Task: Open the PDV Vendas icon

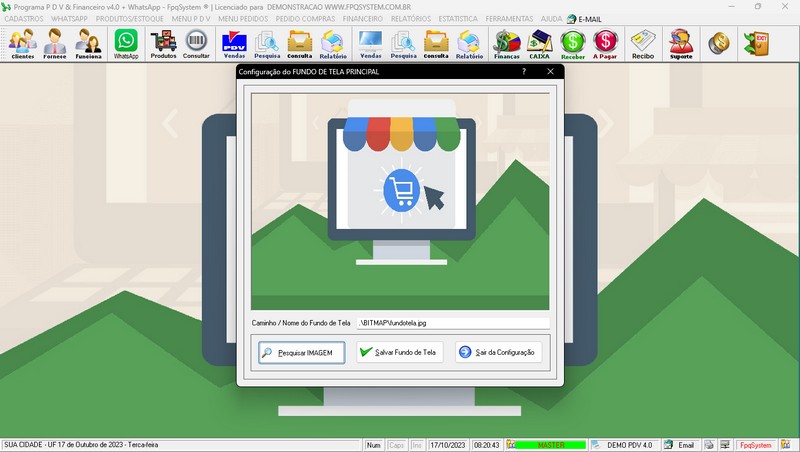Action: click(x=234, y=44)
